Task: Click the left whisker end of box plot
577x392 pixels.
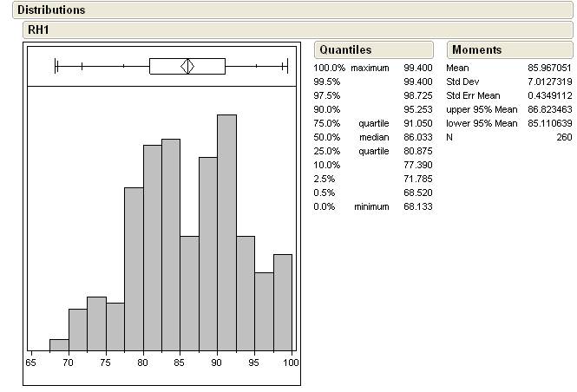Action: (x=56, y=66)
